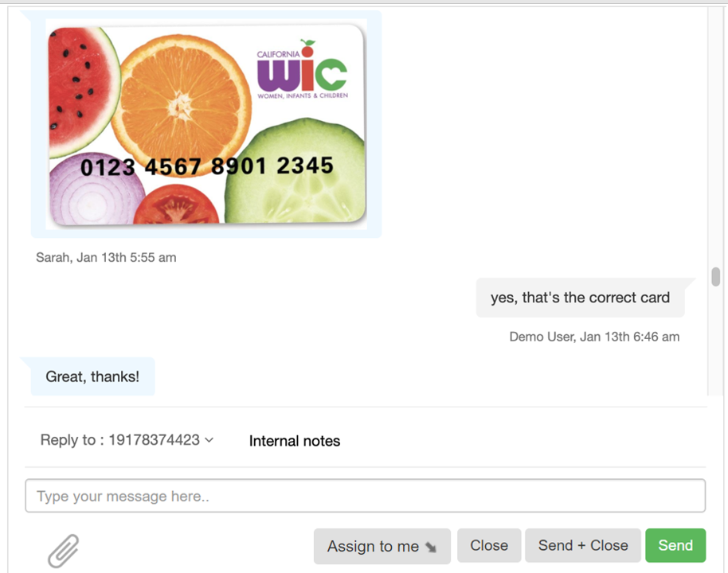Click the arrow icon on Assign to me
This screenshot has height=573, width=728.
[x=432, y=547]
